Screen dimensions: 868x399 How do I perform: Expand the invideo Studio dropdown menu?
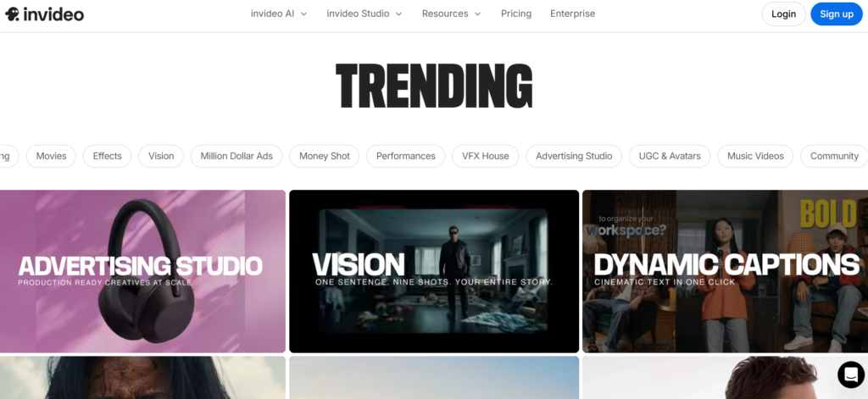(364, 14)
